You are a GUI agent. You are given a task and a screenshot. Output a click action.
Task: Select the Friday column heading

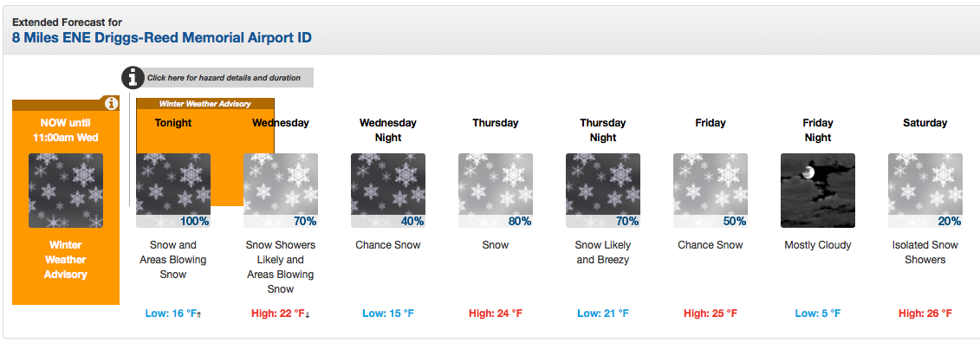pos(711,123)
